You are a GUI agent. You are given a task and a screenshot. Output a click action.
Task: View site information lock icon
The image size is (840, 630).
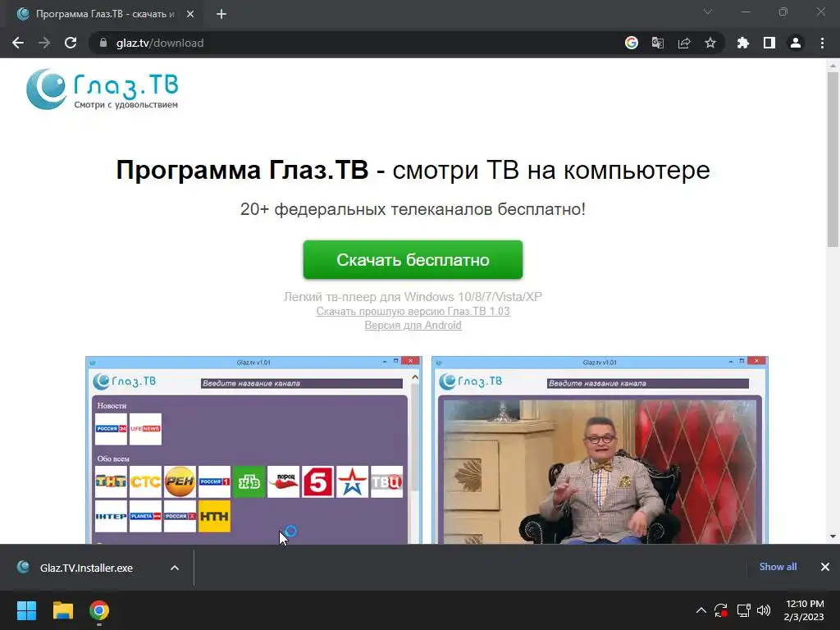(103, 43)
